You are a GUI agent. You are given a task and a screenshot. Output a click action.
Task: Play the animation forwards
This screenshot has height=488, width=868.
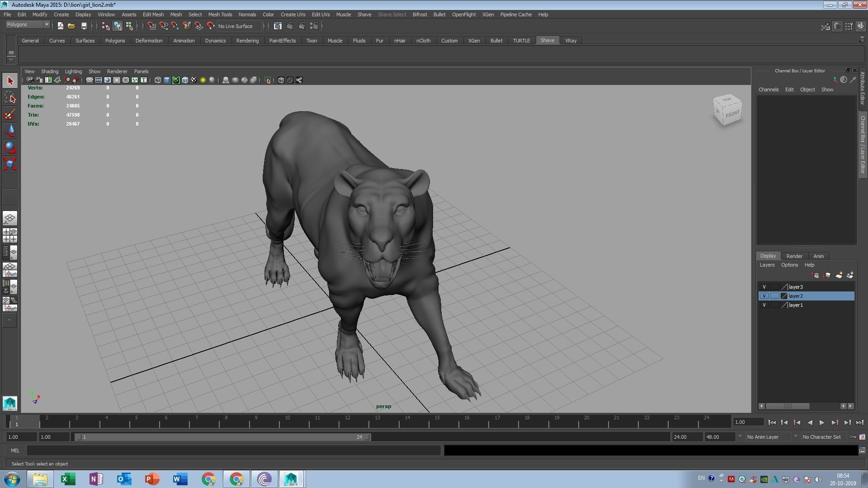click(822, 423)
